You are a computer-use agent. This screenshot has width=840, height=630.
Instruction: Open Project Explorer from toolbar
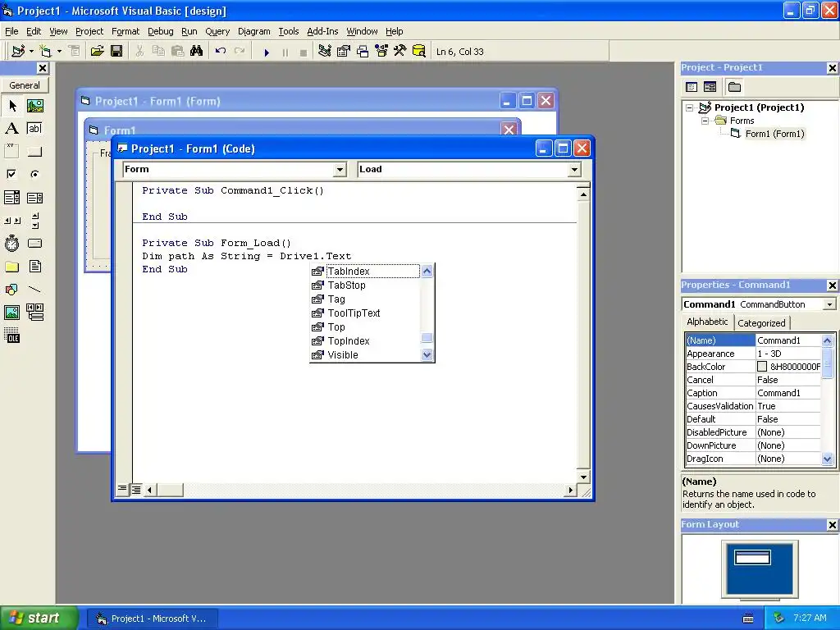(324, 52)
